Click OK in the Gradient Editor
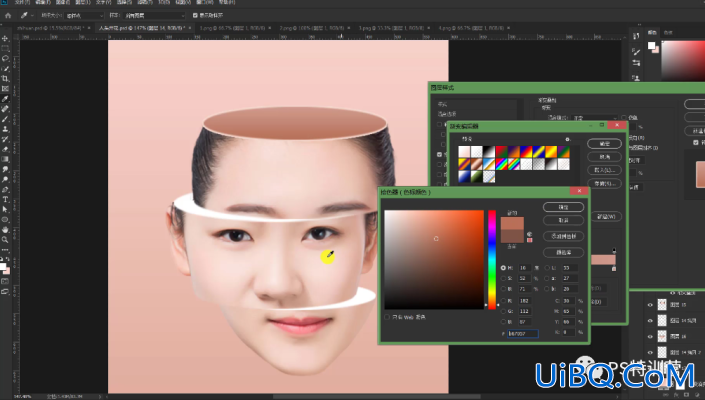705x400 pixels. [x=604, y=143]
